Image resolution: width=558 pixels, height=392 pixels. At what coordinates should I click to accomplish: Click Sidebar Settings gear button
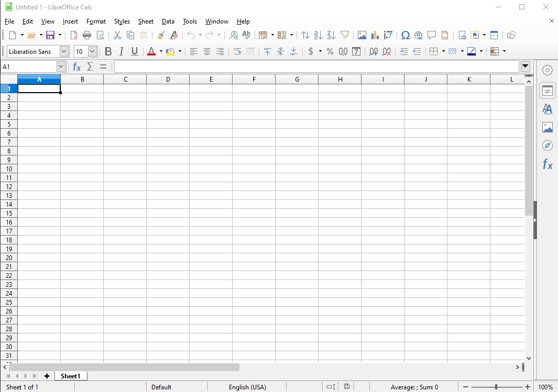pos(548,70)
